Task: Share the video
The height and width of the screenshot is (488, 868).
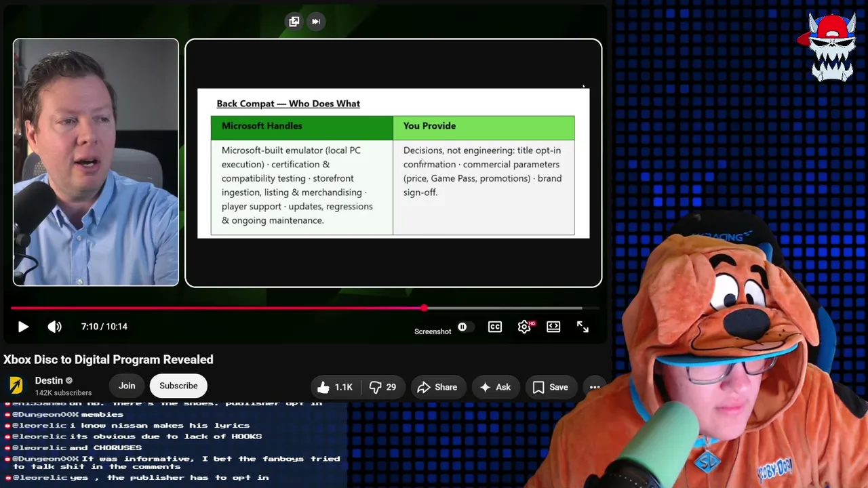Action: [437, 387]
